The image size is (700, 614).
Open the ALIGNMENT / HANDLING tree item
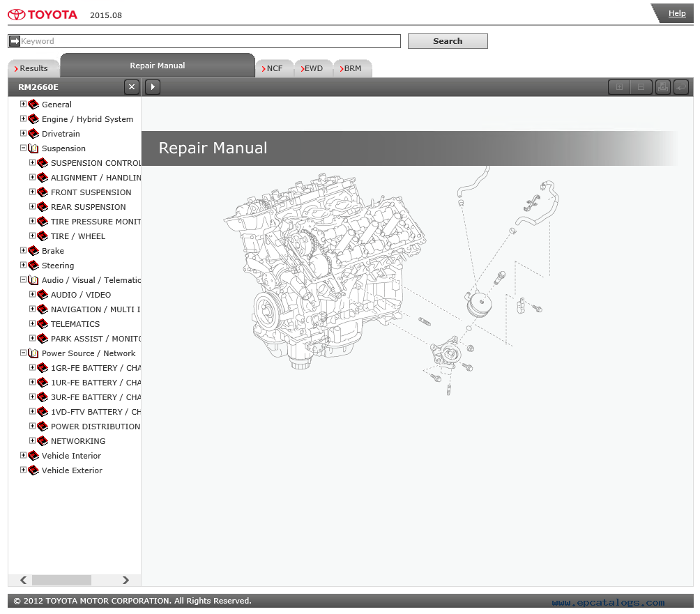pyautogui.click(x=96, y=178)
